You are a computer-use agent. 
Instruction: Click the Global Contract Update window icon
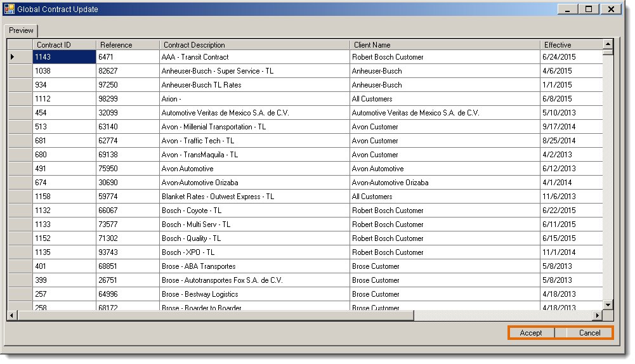10,9
